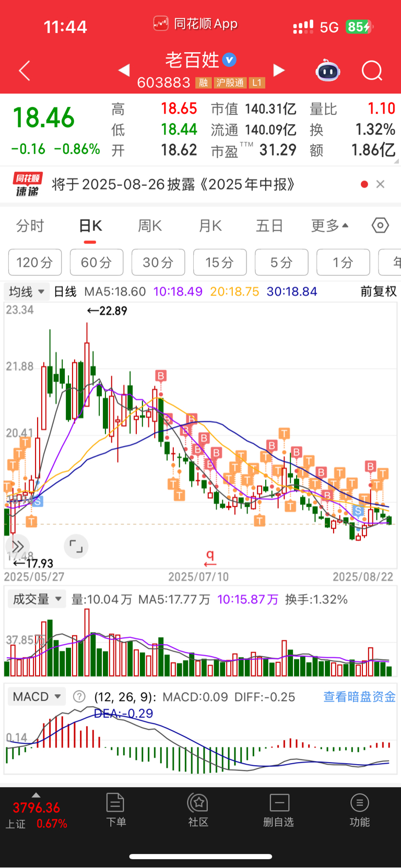Select the 1分 interval button
The width and height of the screenshot is (401, 868).
pyautogui.click(x=343, y=262)
